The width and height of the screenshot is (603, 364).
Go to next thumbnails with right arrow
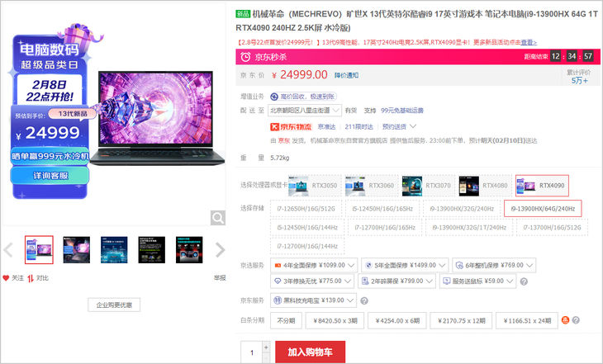220,250
